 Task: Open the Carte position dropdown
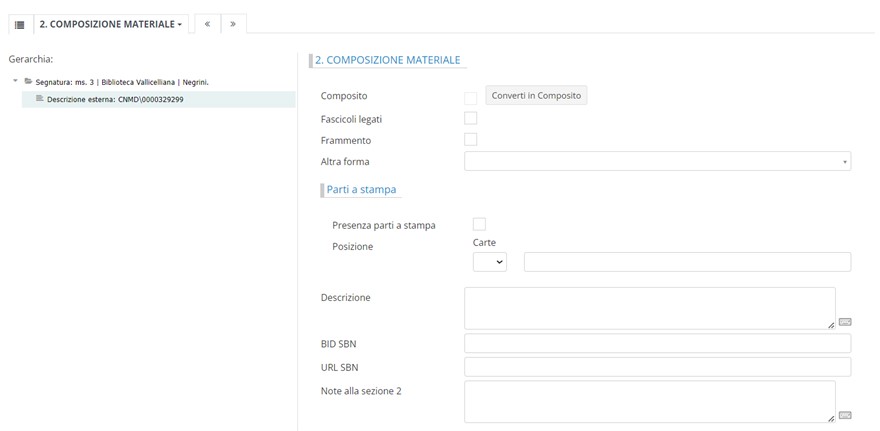(x=489, y=262)
